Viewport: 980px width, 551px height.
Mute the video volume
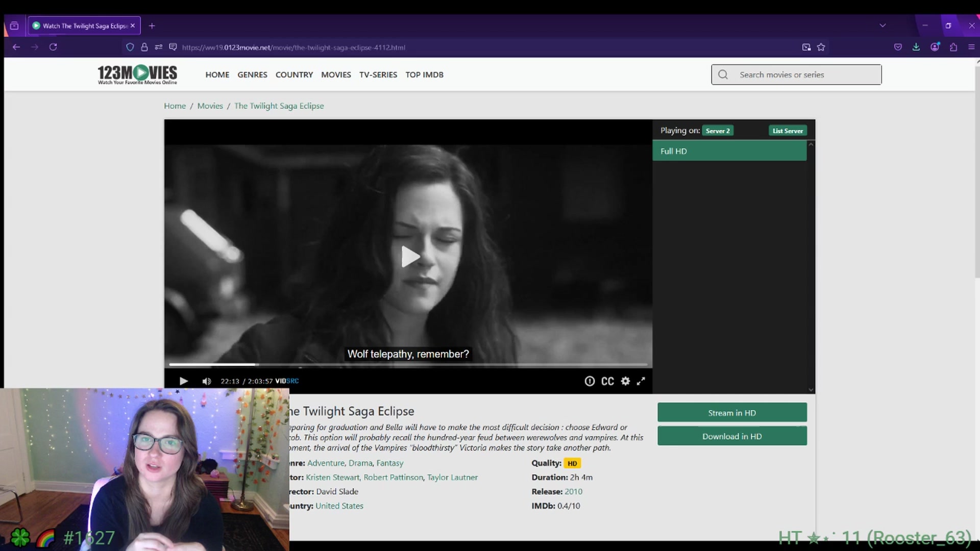(x=207, y=381)
